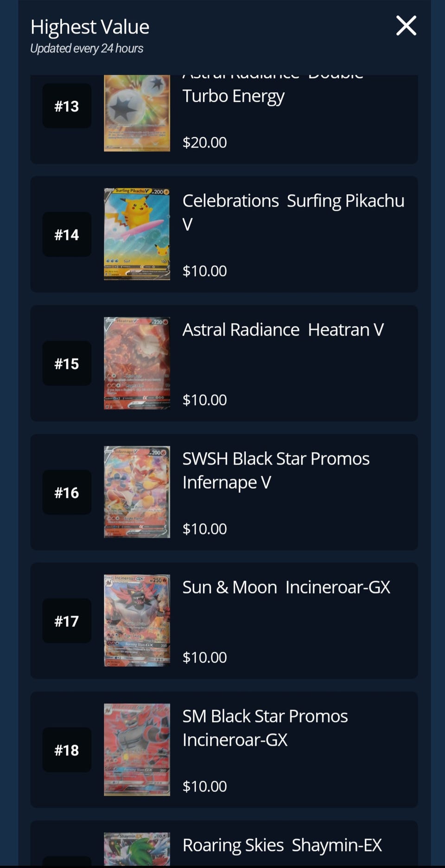This screenshot has height=868, width=445.
Task: Select the Sun & Moon Incineroar-GX title
Action: 286,587
